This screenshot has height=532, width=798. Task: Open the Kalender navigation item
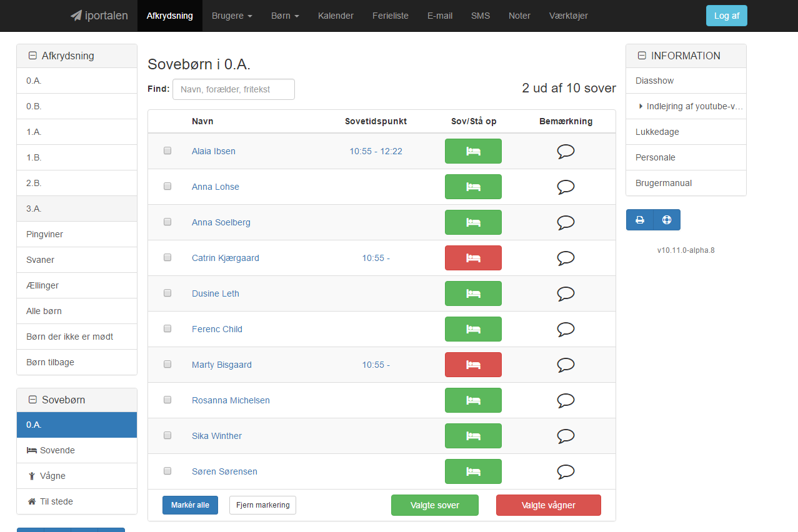tap(336, 16)
